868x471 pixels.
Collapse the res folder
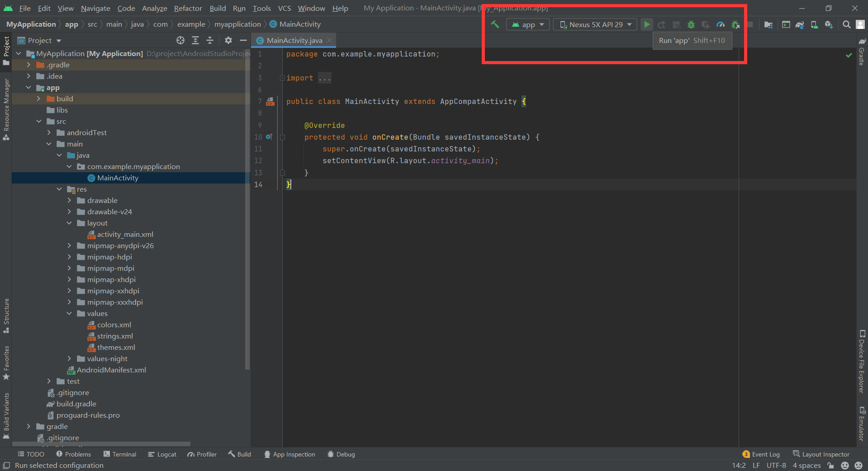(x=59, y=189)
